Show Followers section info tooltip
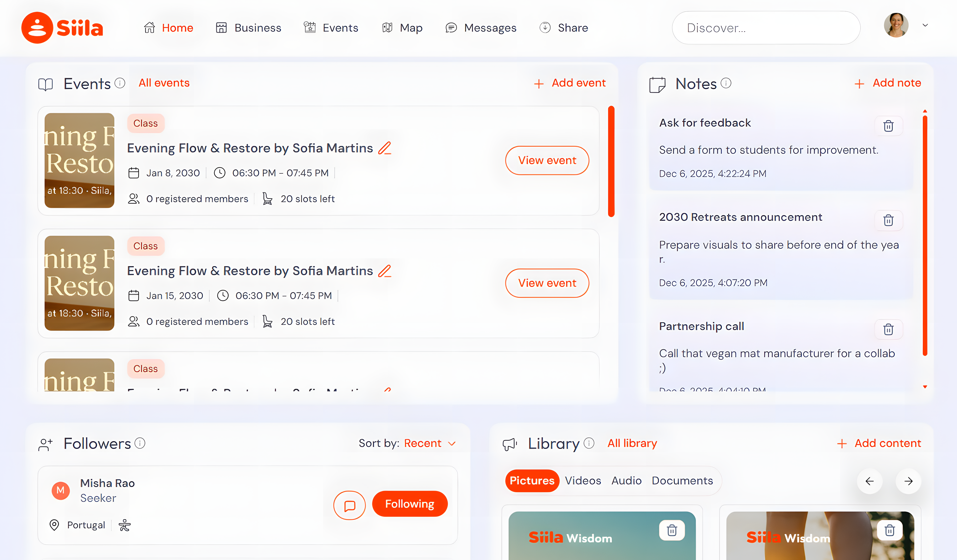 pos(140,443)
